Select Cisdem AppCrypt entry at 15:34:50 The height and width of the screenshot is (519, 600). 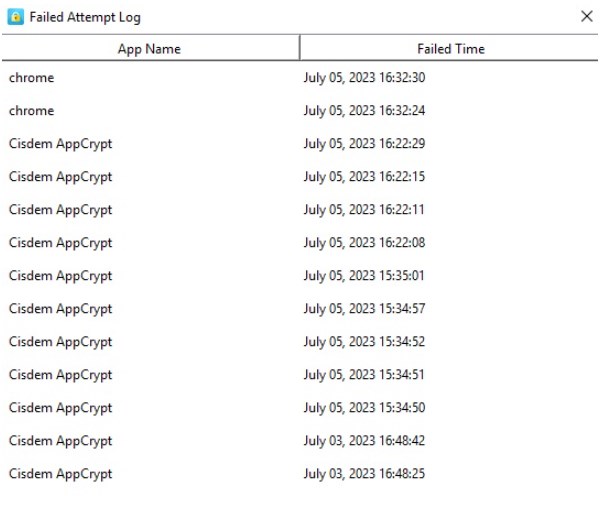[300, 407]
